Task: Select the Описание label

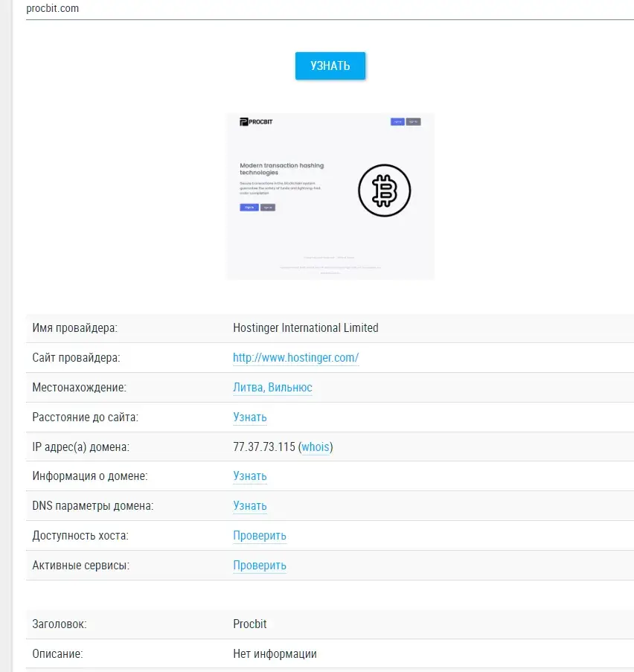Action: tap(57, 654)
